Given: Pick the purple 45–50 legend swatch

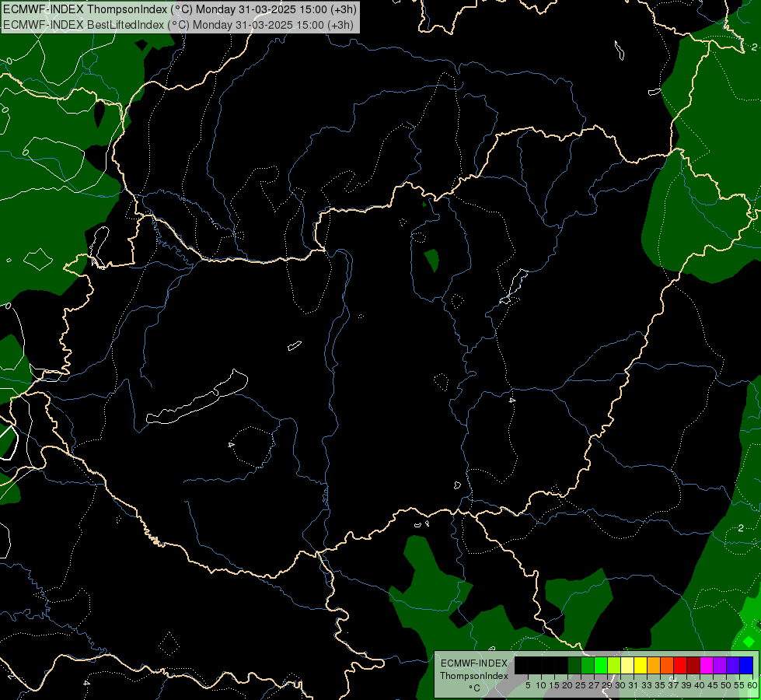Looking at the screenshot, I should (720, 666).
